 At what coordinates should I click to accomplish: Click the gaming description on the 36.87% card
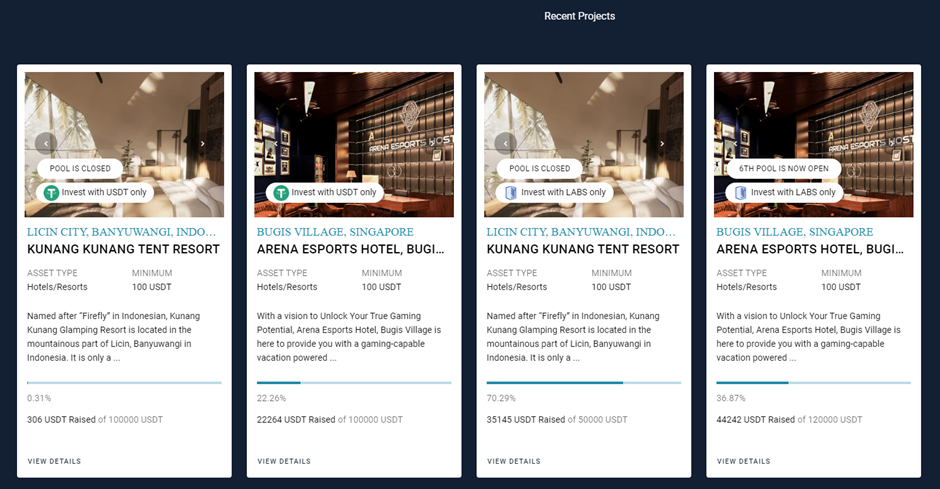click(x=809, y=337)
